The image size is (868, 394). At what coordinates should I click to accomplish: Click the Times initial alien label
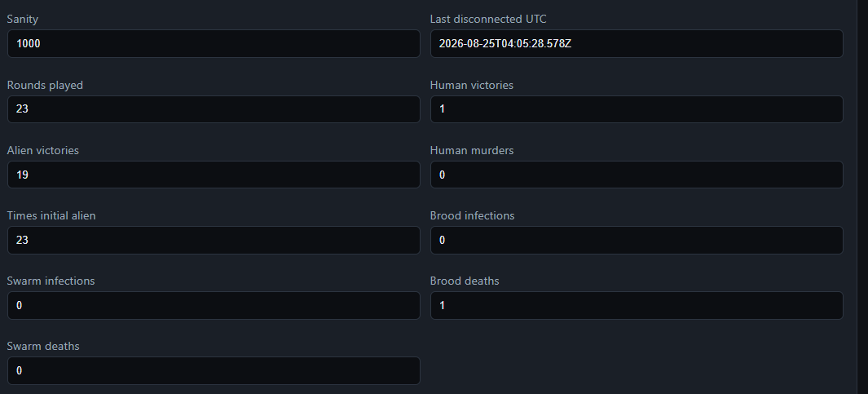(x=51, y=215)
